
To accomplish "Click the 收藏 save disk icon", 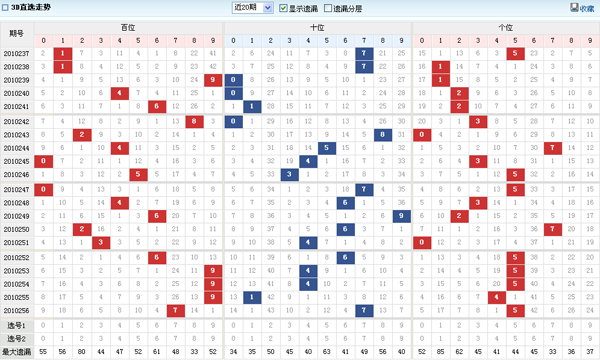I will (574, 7).
